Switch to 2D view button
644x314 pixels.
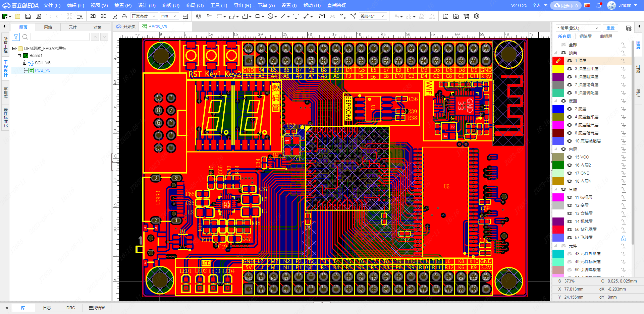[93, 16]
